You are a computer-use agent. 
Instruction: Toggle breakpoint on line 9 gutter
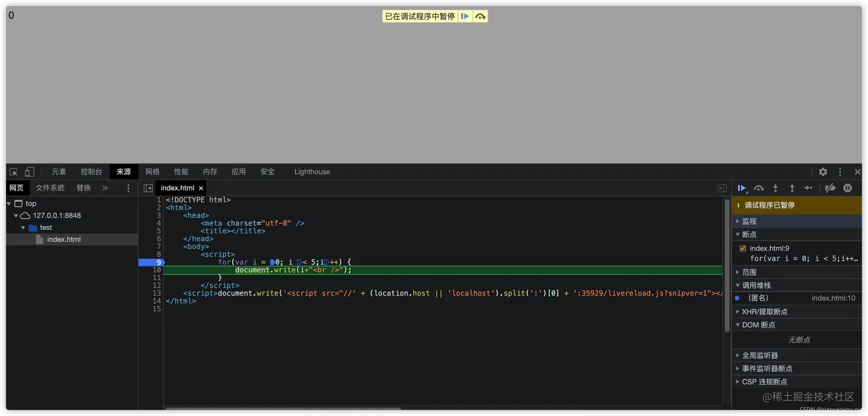click(x=151, y=262)
